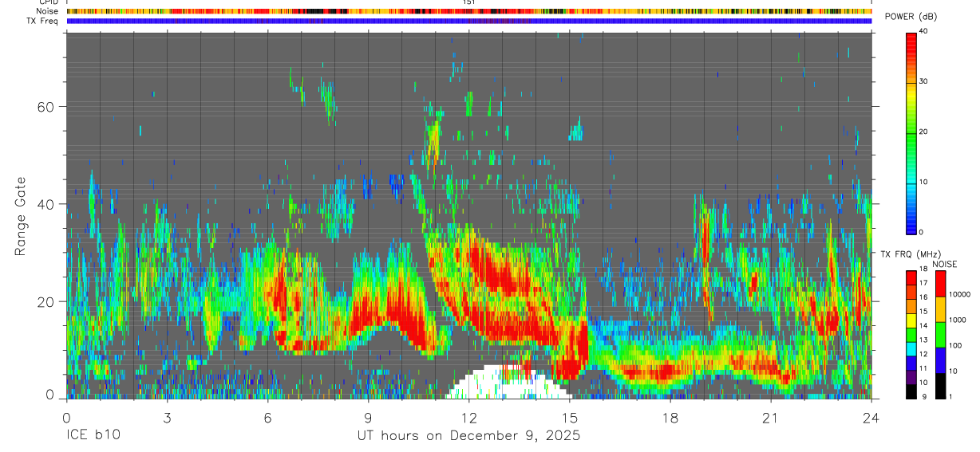Click the Noise row label at top
The image size is (980, 452).
point(48,11)
